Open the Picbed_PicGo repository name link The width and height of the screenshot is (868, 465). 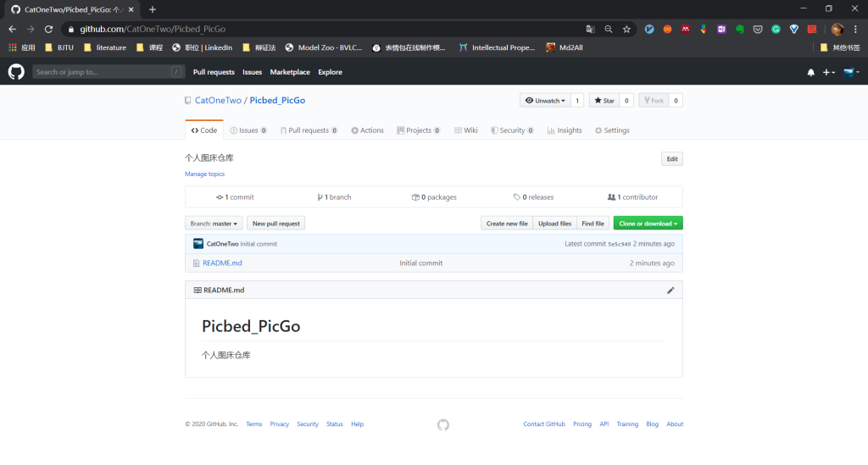coord(277,101)
